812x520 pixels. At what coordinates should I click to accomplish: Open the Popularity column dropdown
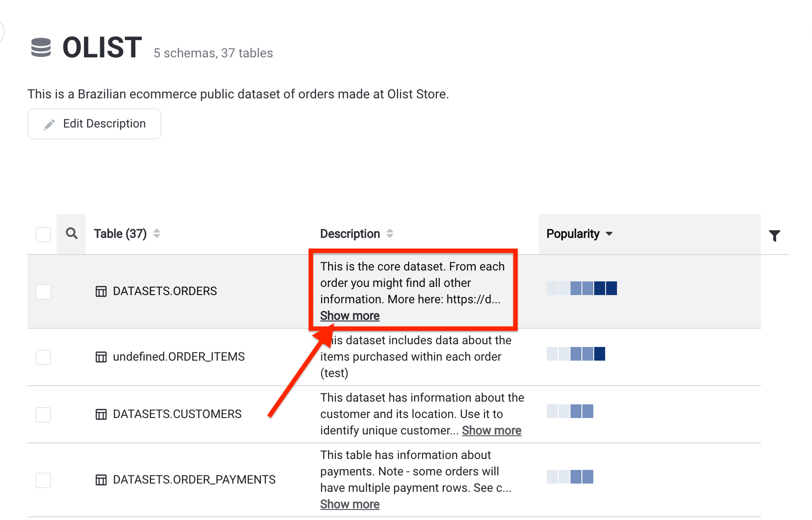coord(609,234)
